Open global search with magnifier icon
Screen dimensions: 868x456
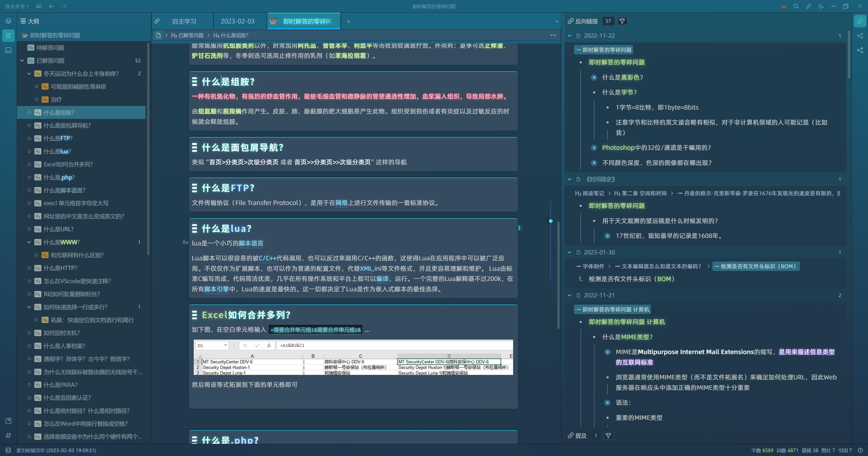click(x=796, y=6)
